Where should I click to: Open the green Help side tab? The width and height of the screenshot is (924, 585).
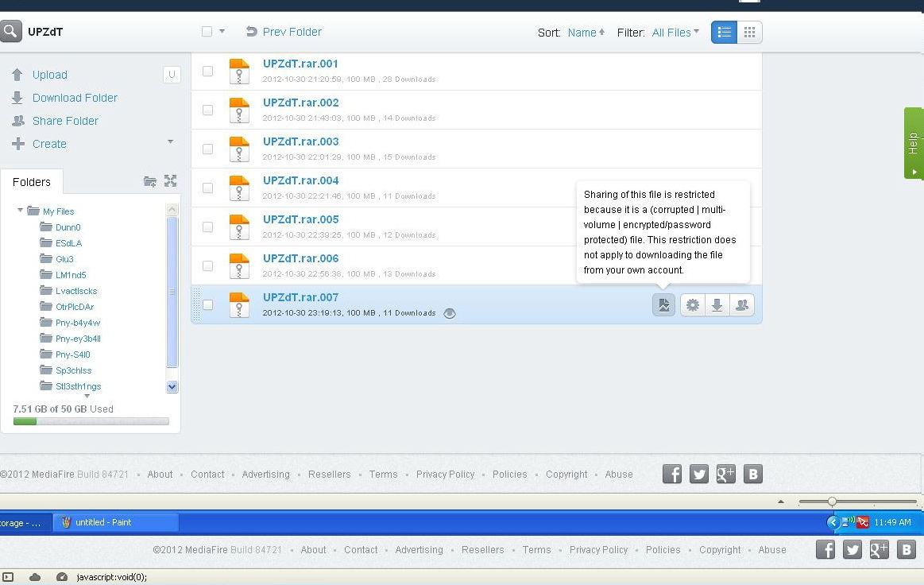(x=914, y=143)
